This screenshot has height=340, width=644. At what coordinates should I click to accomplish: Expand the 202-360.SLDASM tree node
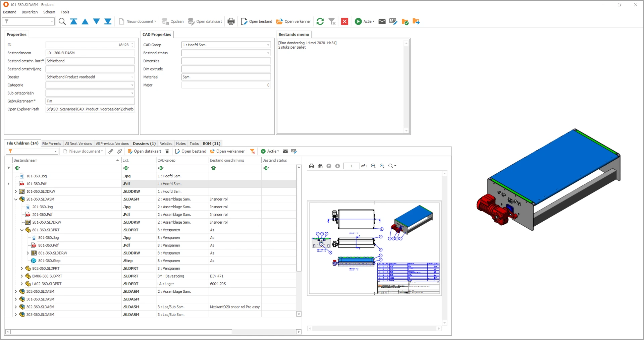click(x=15, y=292)
